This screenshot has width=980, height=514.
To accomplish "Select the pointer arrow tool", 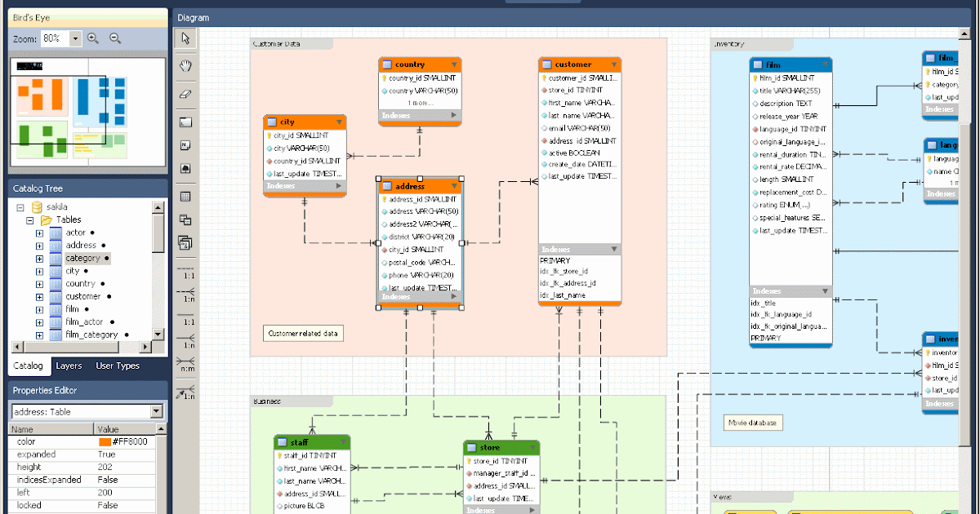I will tap(185, 38).
